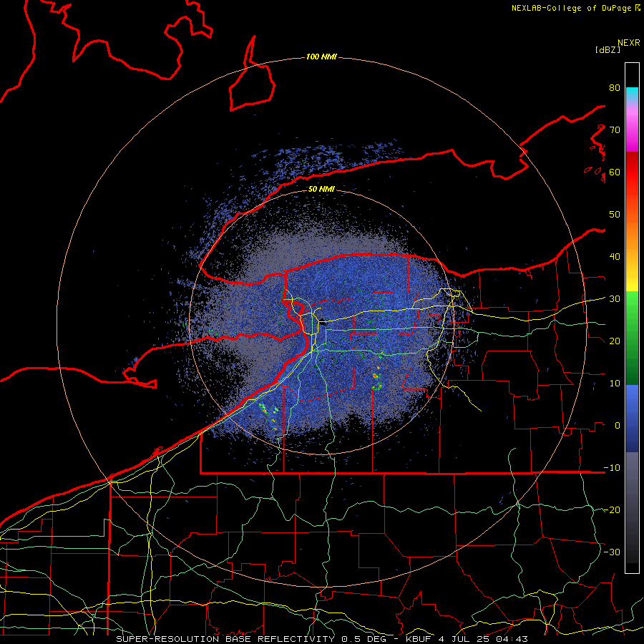Screen dimensions: 644x644
Task: Click the 80 value on the scale
Action: click(x=615, y=88)
